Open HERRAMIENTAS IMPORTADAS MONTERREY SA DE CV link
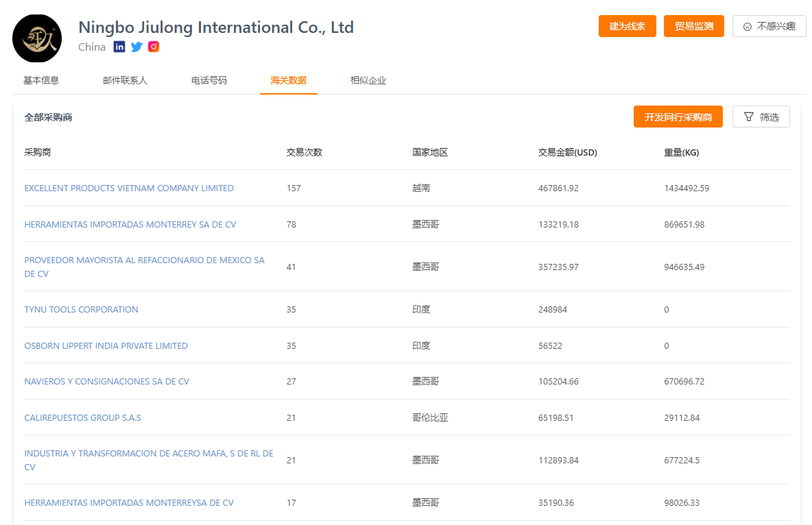 click(130, 224)
